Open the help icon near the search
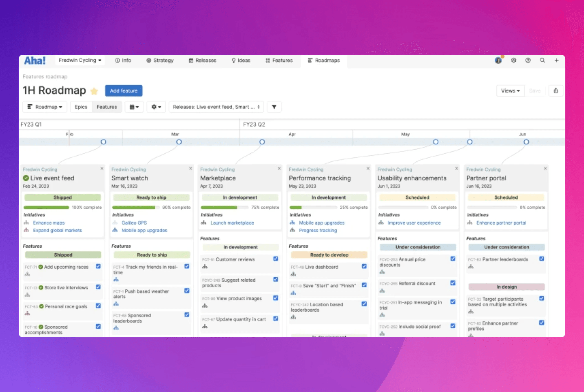584x392 pixels. tap(528, 60)
